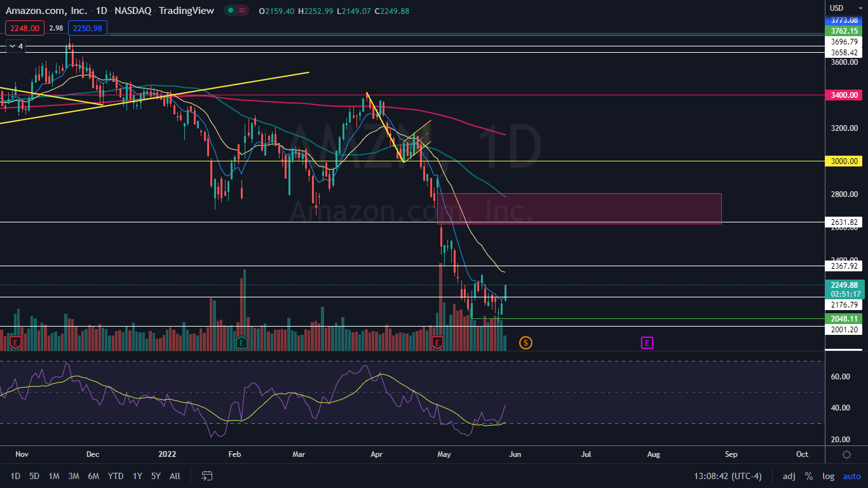
Task: Click the Amazon.com, Inc. symbol title
Action: point(46,11)
